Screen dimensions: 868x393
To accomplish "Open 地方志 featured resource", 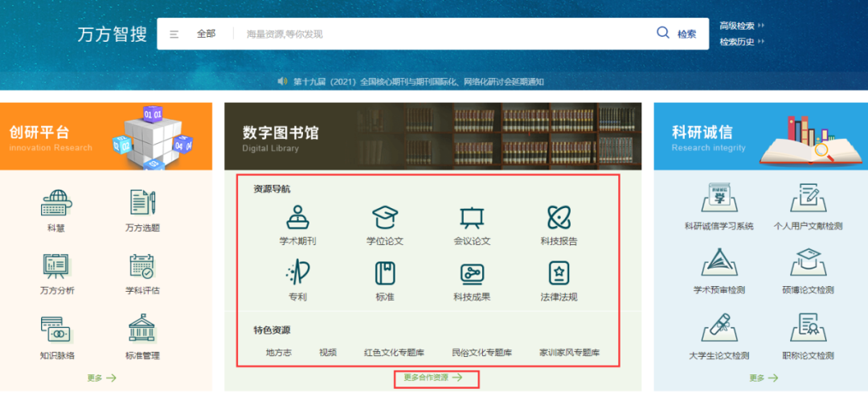I will coord(278,353).
